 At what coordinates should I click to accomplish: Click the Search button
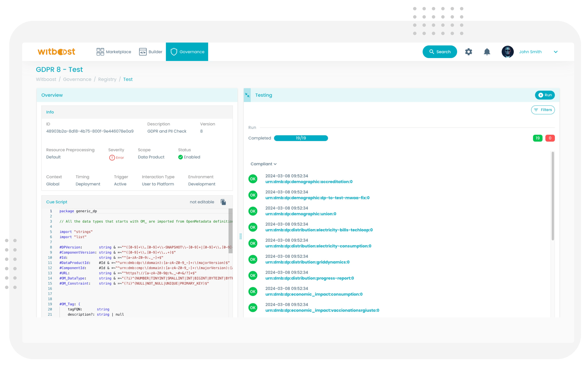440,52
